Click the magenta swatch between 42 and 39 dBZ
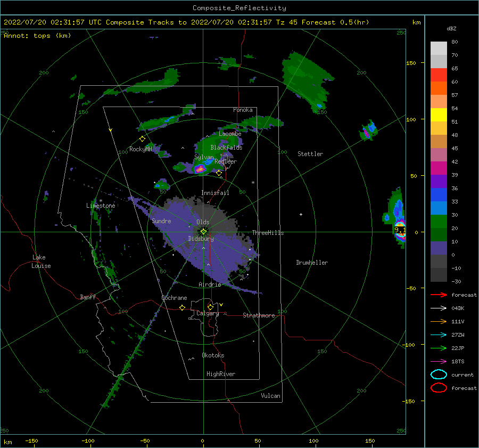Screen dimensions: 479x448 439,168
